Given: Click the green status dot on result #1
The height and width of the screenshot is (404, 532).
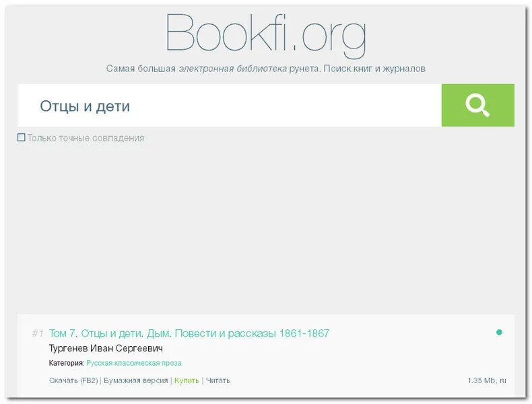Looking at the screenshot, I should pyautogui.click(x=499, y=332).
